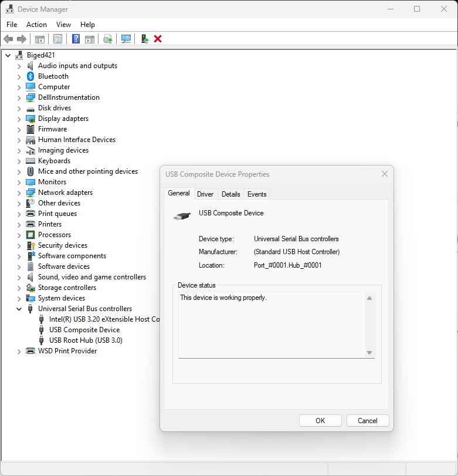Image resolution: width=458 pixels, height=476 pixels.
Task: Click the Bluetooth icon in device tree
Action: point(30,76)
